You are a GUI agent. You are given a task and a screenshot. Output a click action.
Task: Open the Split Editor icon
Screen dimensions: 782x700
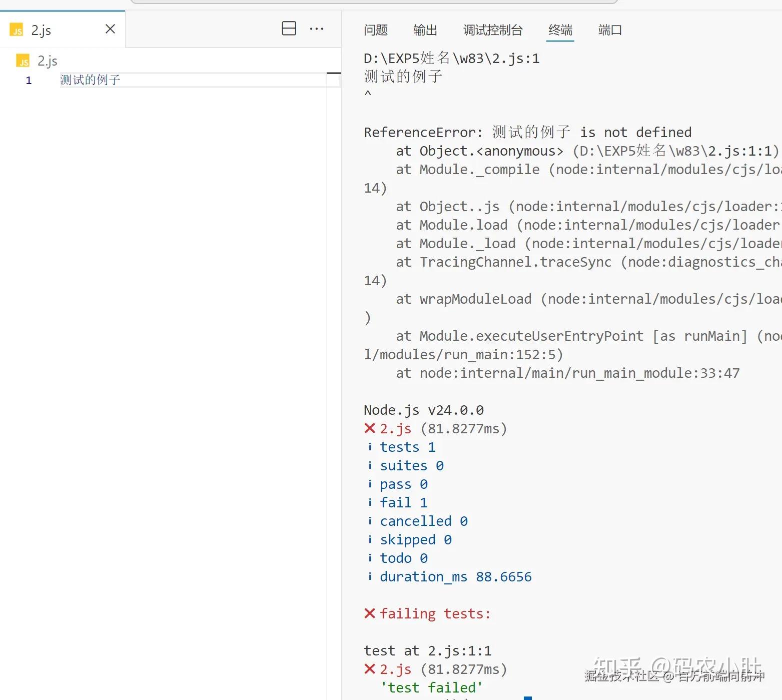click(289, 29)
